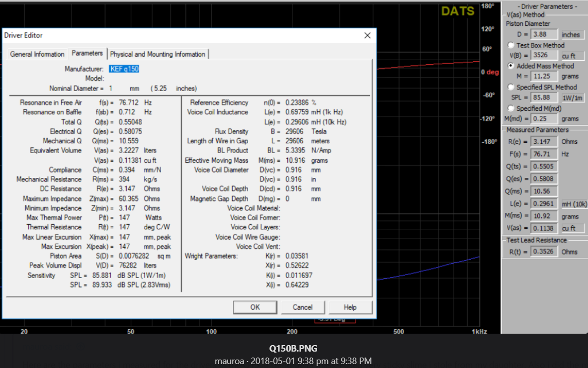
Task: Edit the Manufacturer field containing KEF q150
Action: click(x=124, y=69)
